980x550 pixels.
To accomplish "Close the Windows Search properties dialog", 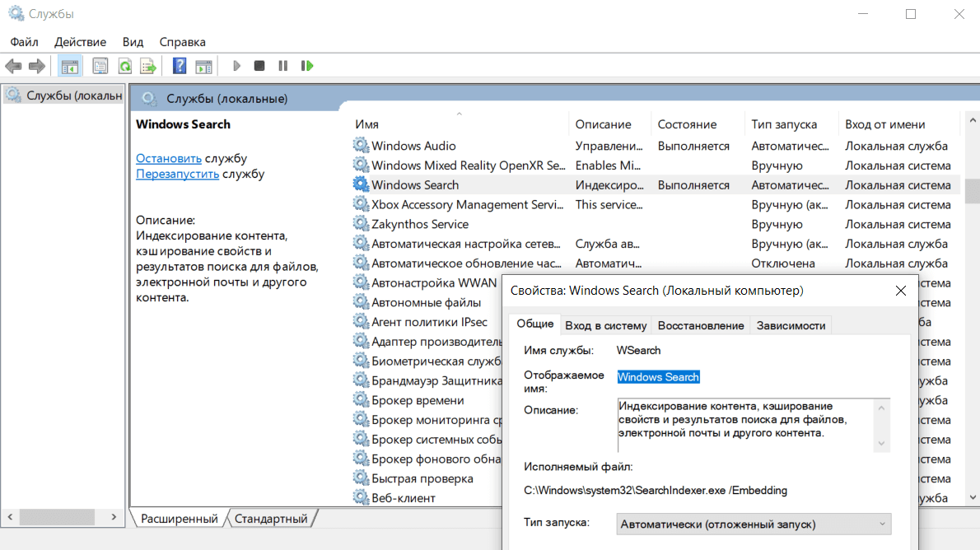I will [x=901, y=291].
